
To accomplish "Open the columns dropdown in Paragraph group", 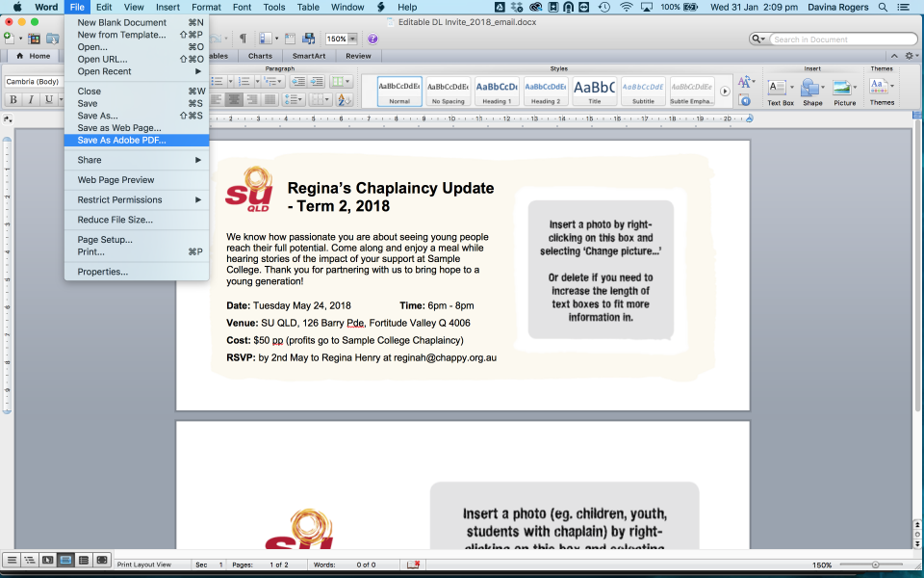I will (340, 81).
